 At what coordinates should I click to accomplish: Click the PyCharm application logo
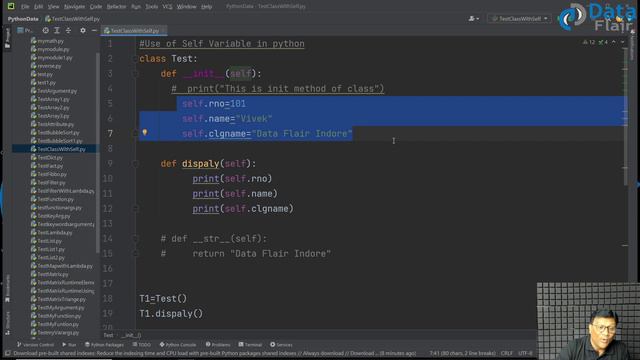(x=11, y=6)
